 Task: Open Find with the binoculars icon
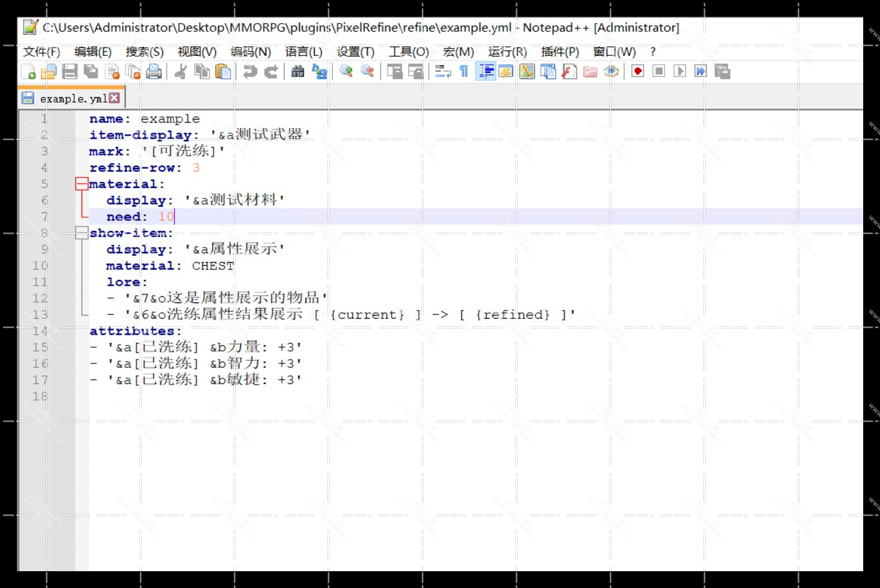(x=298, y=72)
